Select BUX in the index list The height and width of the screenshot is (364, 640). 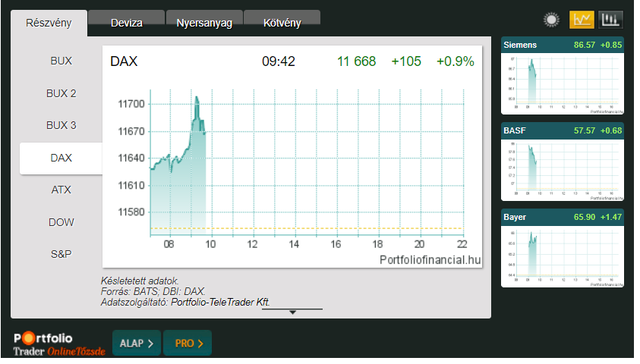pyautogui.click(x=61, y=61)
